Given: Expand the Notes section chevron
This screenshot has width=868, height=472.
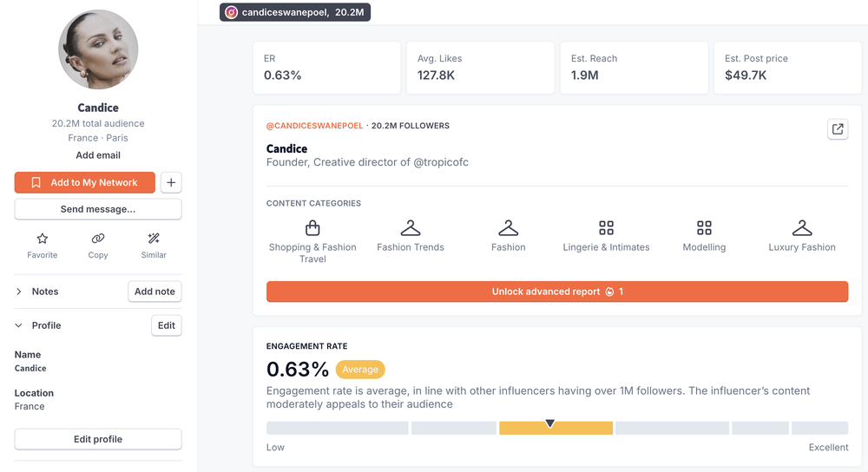Looking at the screenshot, I should (19, 292).
